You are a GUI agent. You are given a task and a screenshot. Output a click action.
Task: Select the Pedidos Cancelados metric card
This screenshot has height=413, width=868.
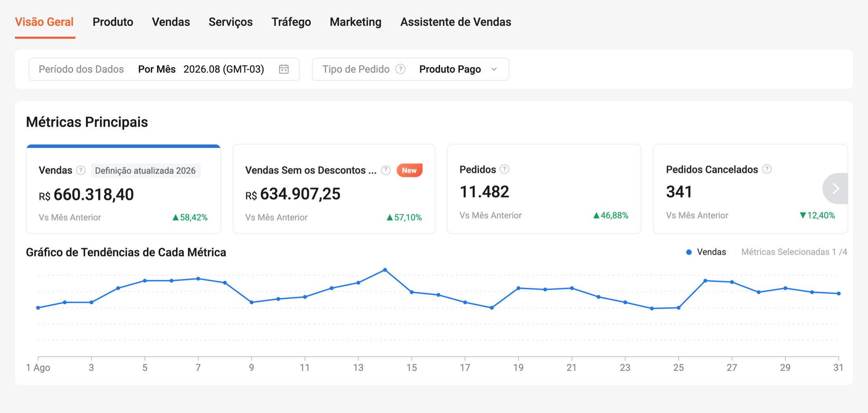click(x=750, y=189)
